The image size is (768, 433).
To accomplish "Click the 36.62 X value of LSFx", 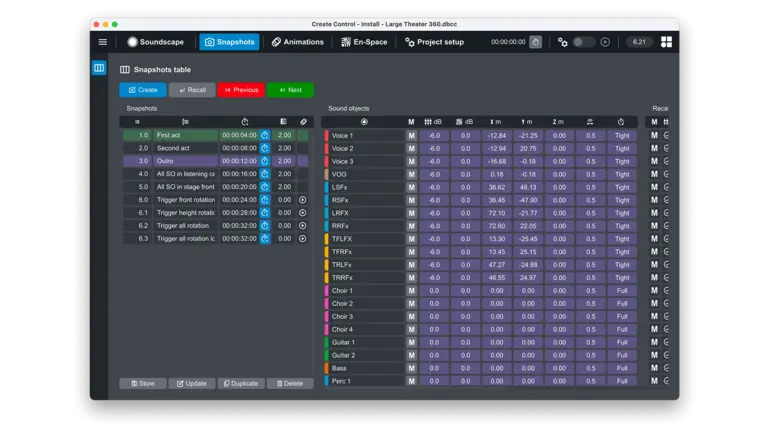I will (497, 187).
